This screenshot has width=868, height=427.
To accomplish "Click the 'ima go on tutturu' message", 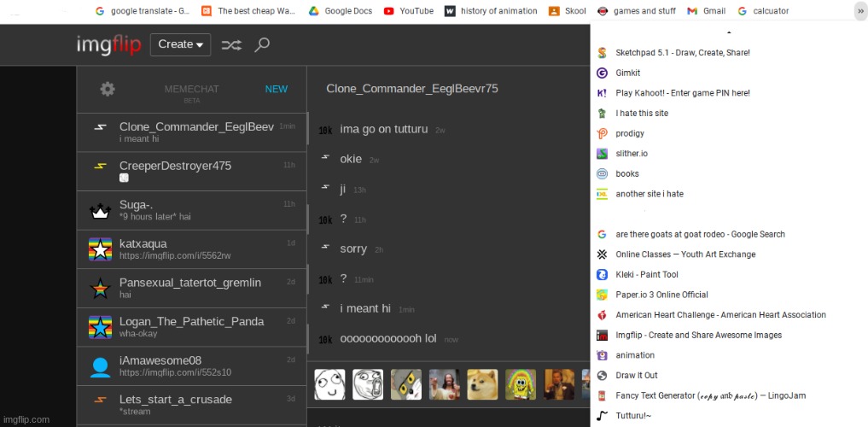I will (x=383, y=129).
